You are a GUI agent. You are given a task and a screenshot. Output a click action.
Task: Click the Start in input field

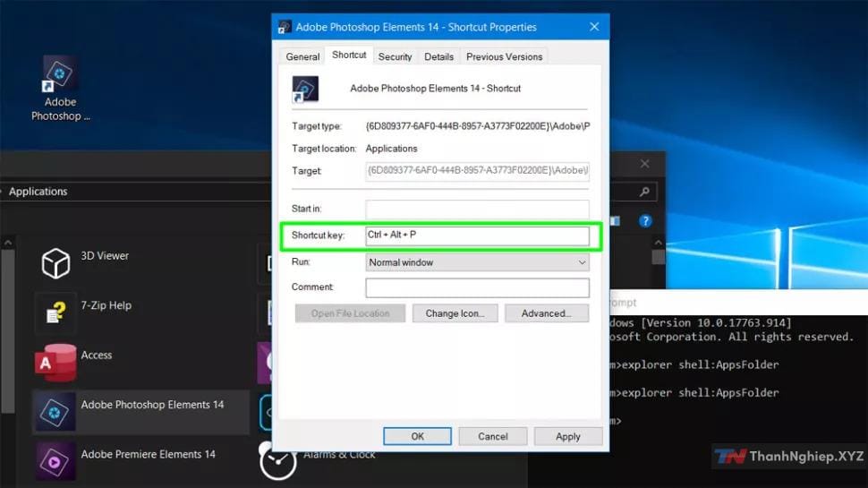pos(477,209)
